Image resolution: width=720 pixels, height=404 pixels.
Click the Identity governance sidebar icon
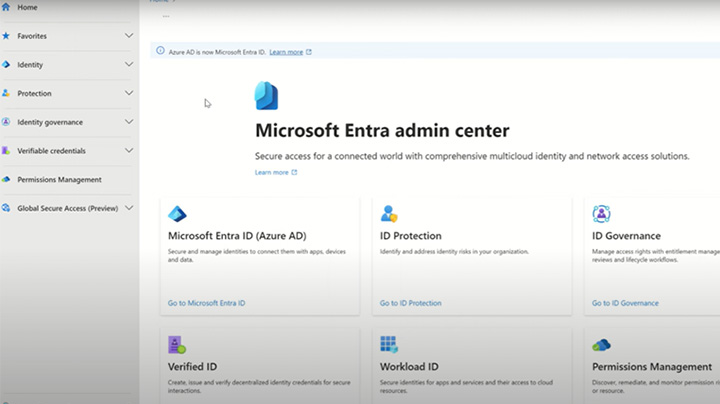6,122
